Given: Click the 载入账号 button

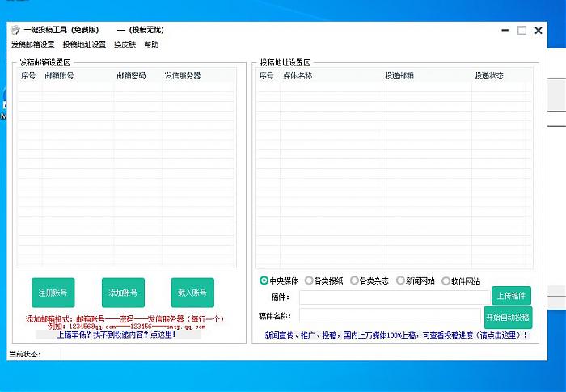Looking at the screenshot, I should coord(192,293).
